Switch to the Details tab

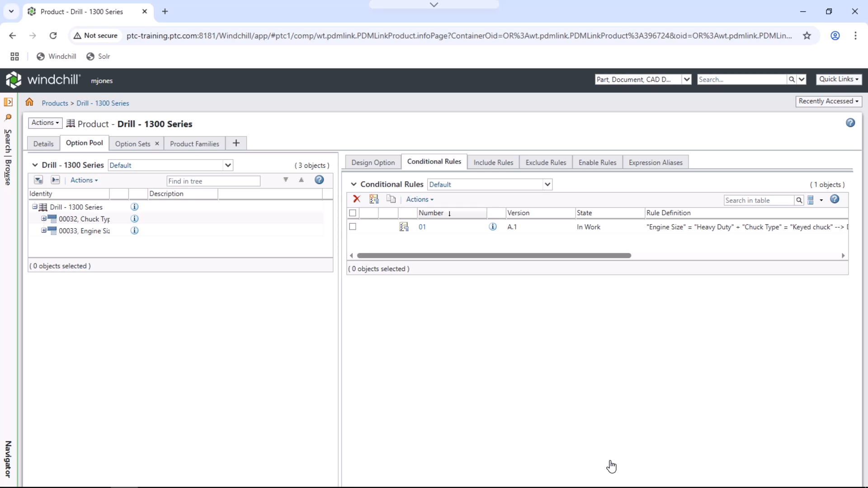pyautogui.click(x=43, y=144)
